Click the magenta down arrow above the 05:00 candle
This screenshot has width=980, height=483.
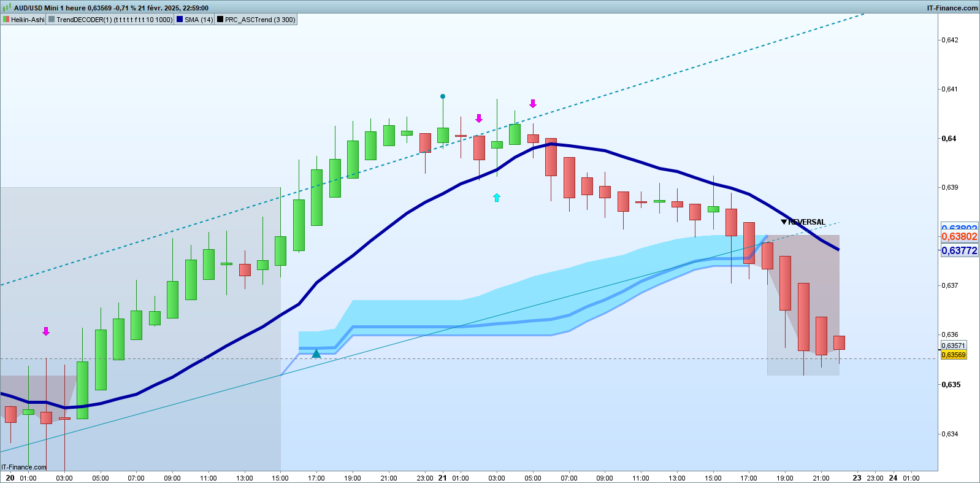point(533,104)
